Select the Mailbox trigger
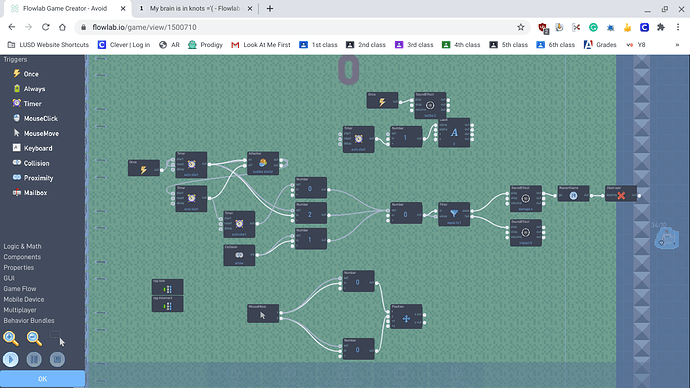 29,193
